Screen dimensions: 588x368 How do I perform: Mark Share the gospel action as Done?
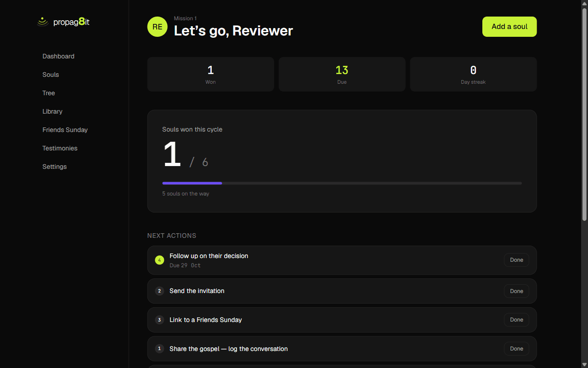pyautogui.click(x=516, y=349)
